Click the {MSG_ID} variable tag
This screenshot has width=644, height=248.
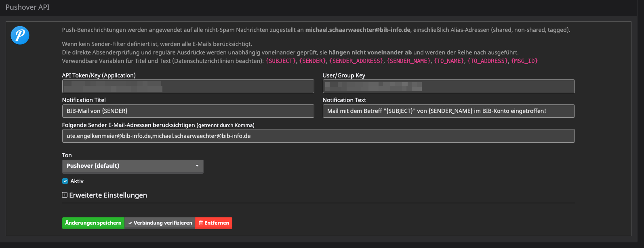(524, 61)
